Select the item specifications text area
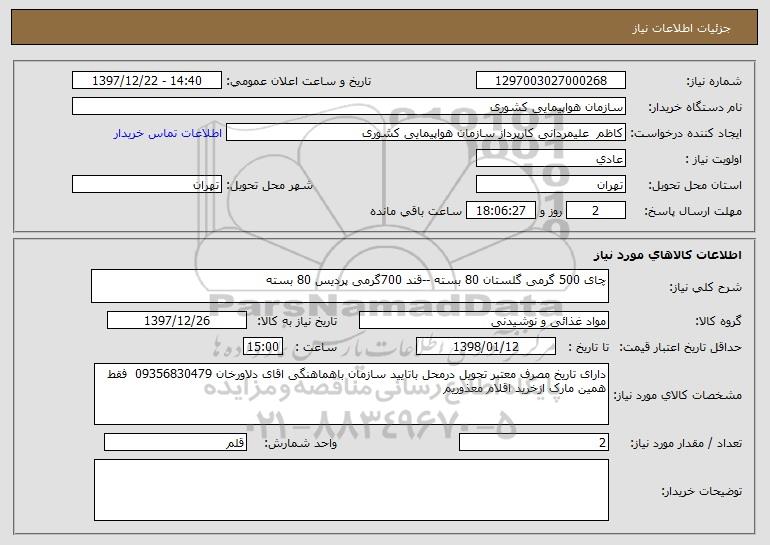 point(351,394)
